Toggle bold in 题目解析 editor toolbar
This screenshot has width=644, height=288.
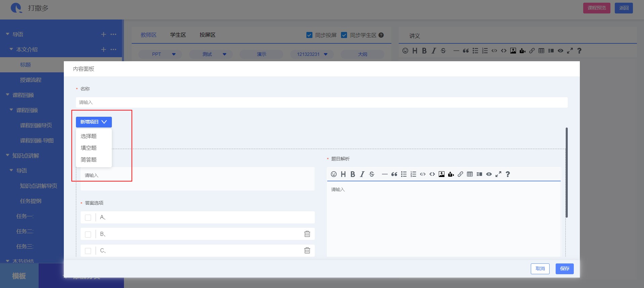coord(353,174)
